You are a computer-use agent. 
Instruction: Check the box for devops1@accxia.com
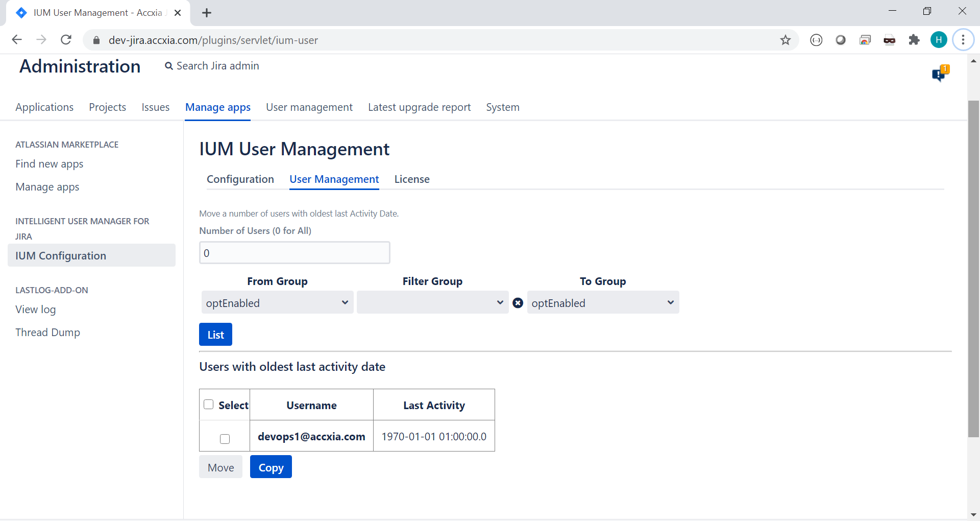point(225,439)
